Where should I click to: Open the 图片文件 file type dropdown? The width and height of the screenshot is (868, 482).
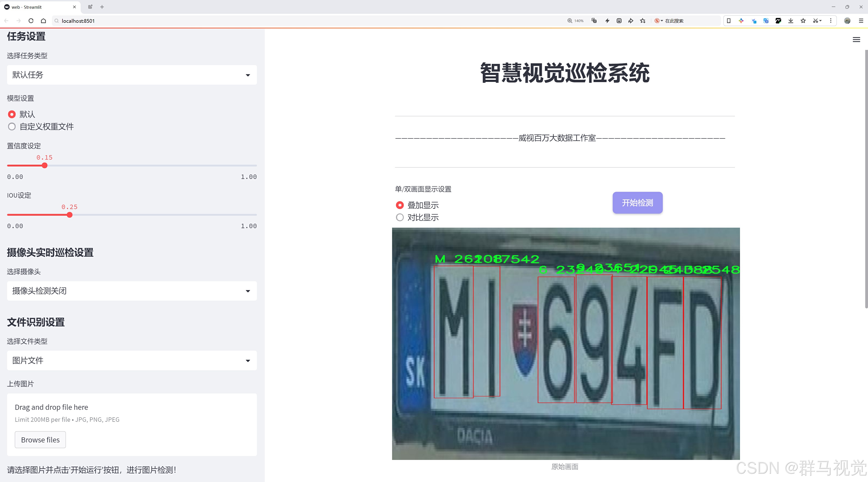132,360
